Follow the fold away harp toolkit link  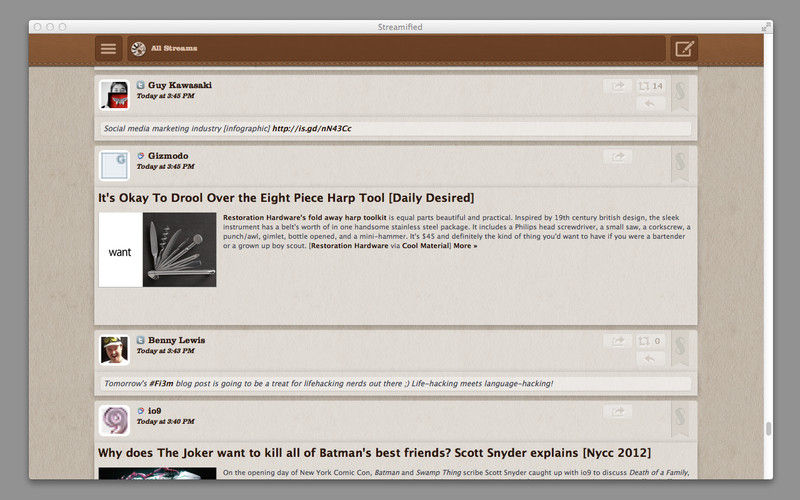[x=305, y=217]
